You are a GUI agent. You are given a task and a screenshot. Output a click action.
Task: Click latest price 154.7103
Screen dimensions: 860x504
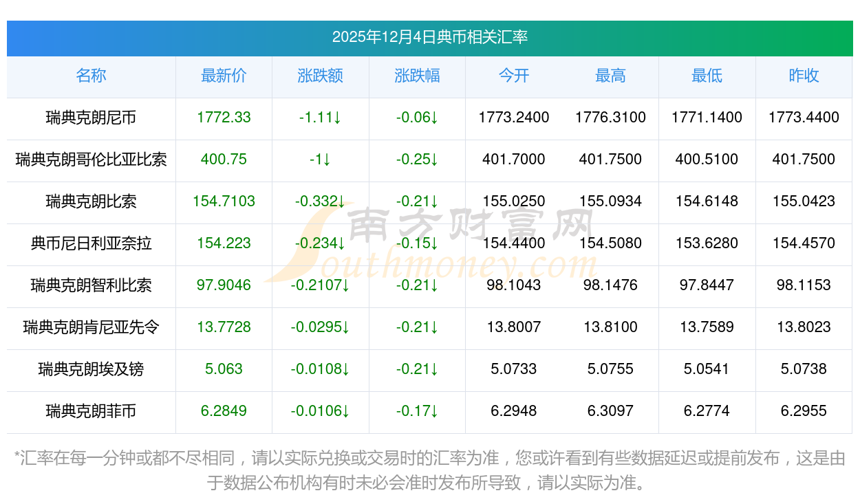click(224, 201)
